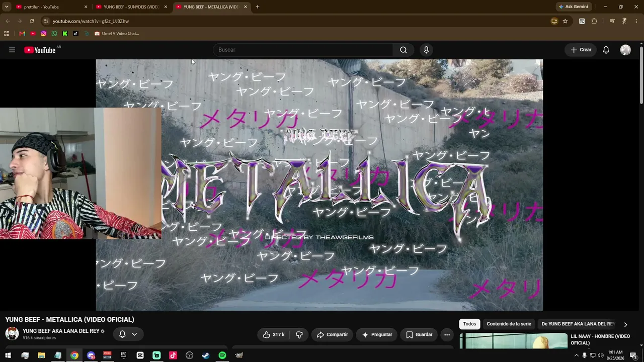Show next filter chips with arrow
The width and height of the screenshot is (644, 362).
click(625, 324)
